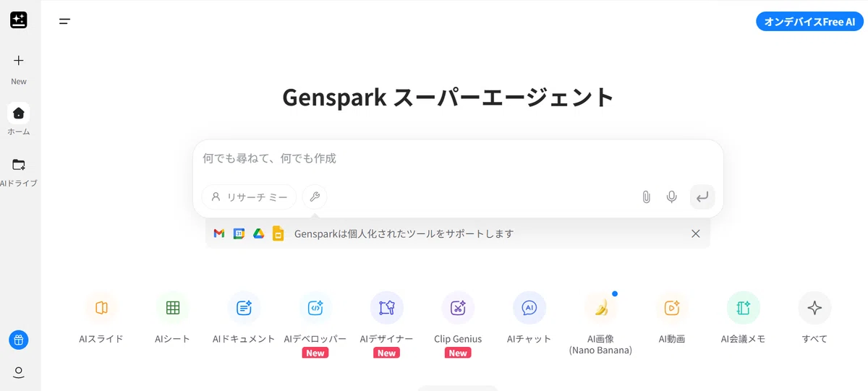Viewport: 868px width, 391px height.
Task: Click the Genspark スーパーエージェント heading
Action: click(448, 98)
